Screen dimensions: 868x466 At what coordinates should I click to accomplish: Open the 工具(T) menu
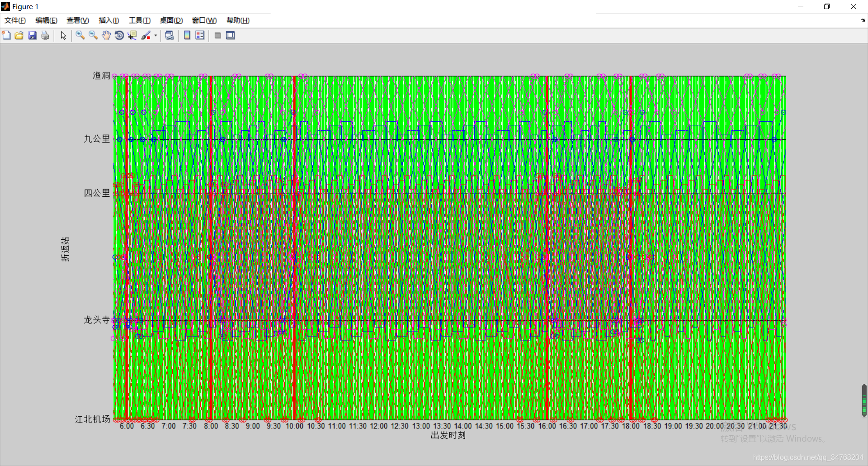point(140,20)
